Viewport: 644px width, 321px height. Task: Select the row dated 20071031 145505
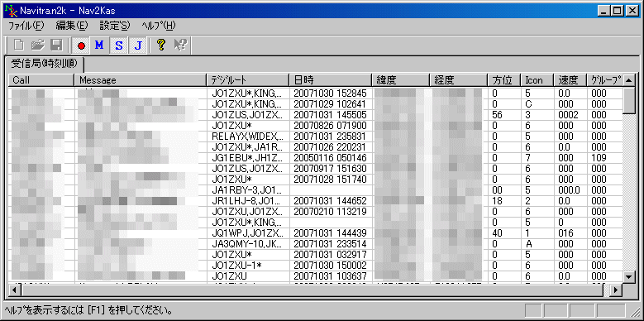tap(316, 115)
